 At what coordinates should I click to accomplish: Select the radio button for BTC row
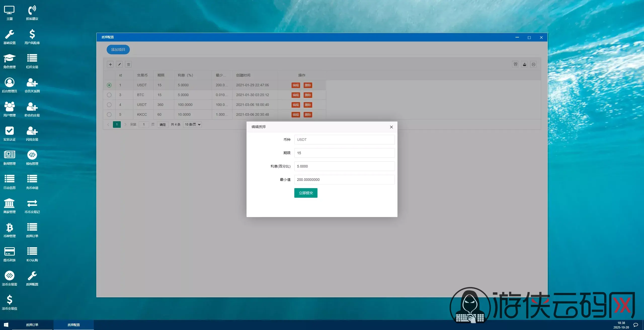109,95
